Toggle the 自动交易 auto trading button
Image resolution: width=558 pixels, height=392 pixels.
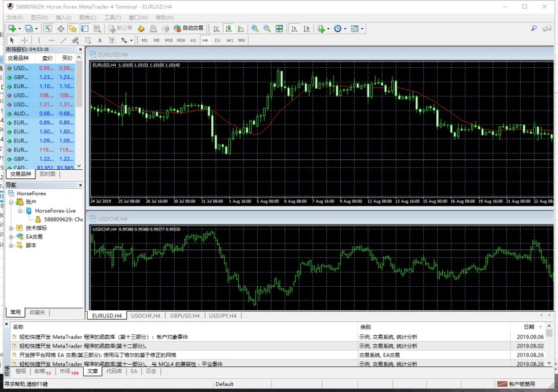point(188,29)
